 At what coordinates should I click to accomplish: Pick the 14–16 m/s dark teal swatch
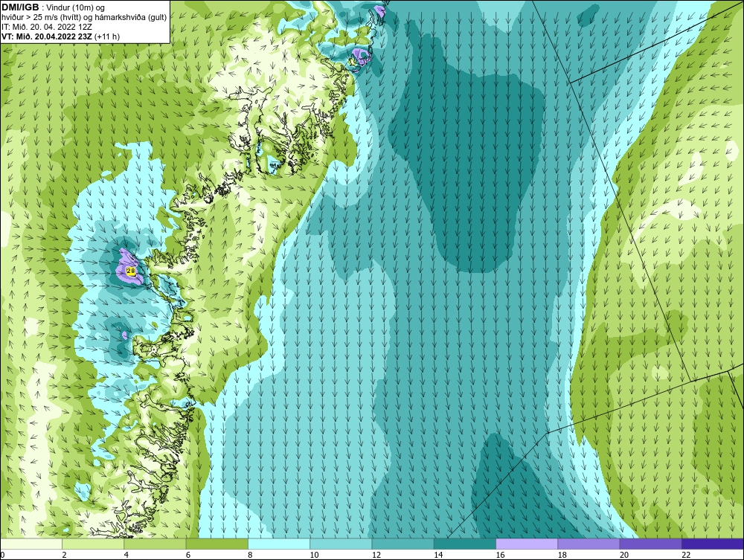[464, 544]
